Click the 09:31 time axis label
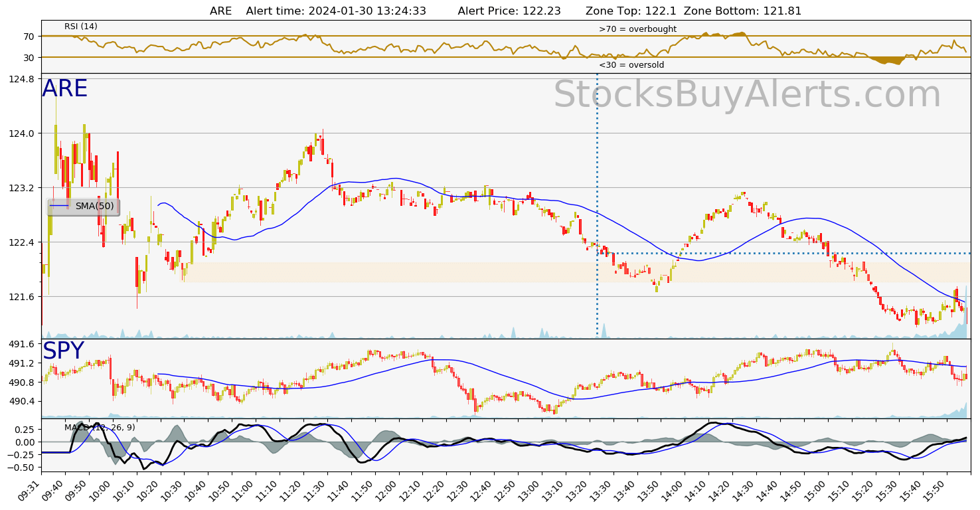 [x=31, y=491]
